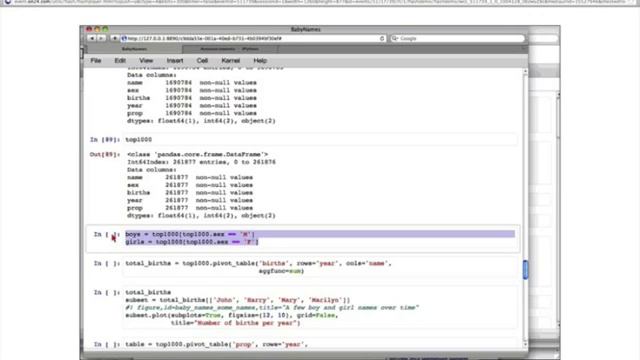Click the pandas DataFrame class output line

point(198,155)
